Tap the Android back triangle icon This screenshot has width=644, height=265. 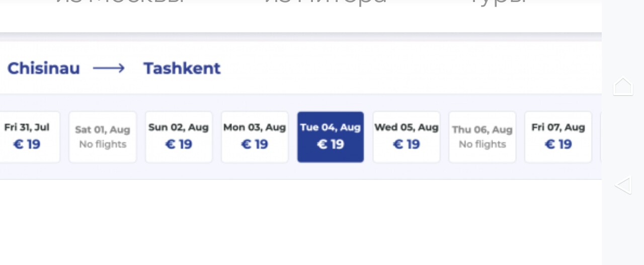tap(623, 185)
